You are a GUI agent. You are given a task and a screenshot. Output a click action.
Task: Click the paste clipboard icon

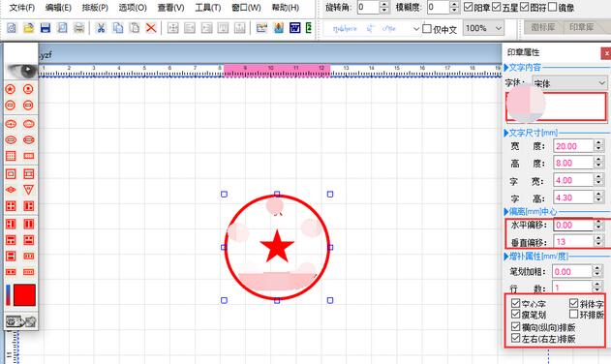pyautogui.click(x=135, y=28)
